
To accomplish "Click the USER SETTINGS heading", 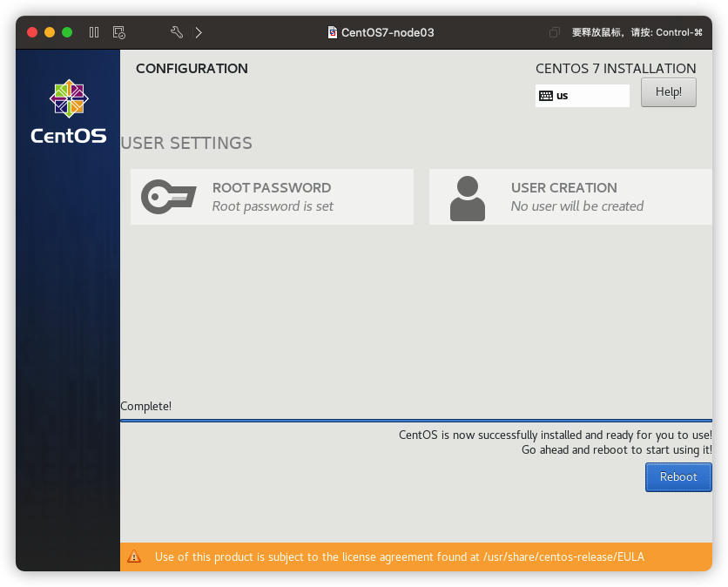I will click(186, 143).
